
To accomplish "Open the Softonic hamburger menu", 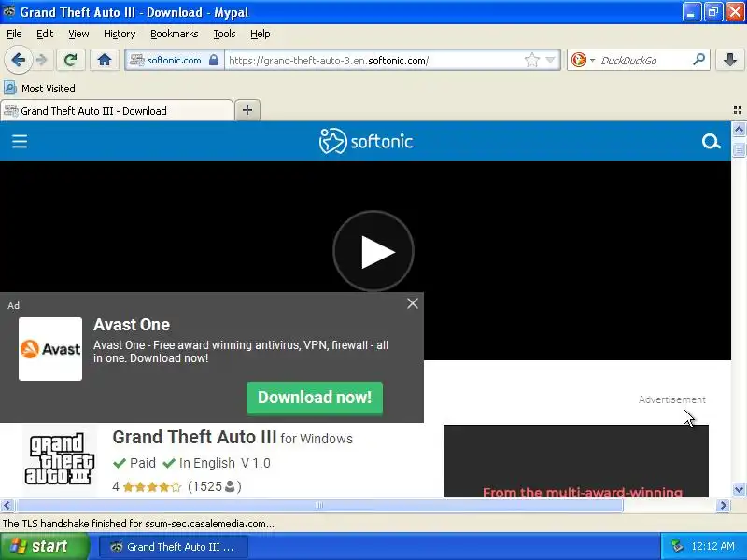I will click(x=20, y=142).
